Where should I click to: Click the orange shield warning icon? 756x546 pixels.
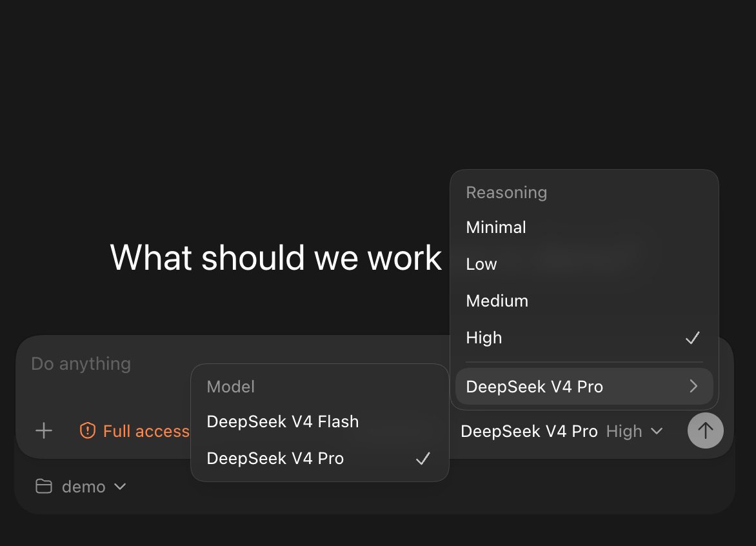pos(87,430)
